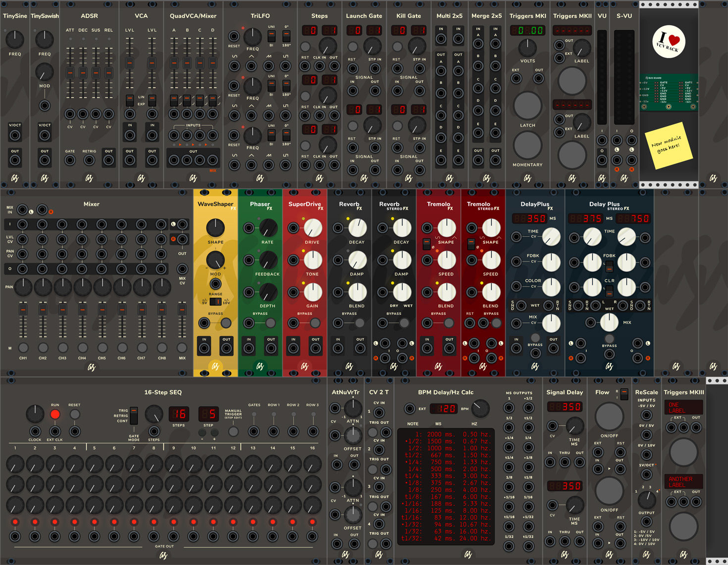
Task: Click the Mixer CH1 fader
Action: [x=23, y=319]
